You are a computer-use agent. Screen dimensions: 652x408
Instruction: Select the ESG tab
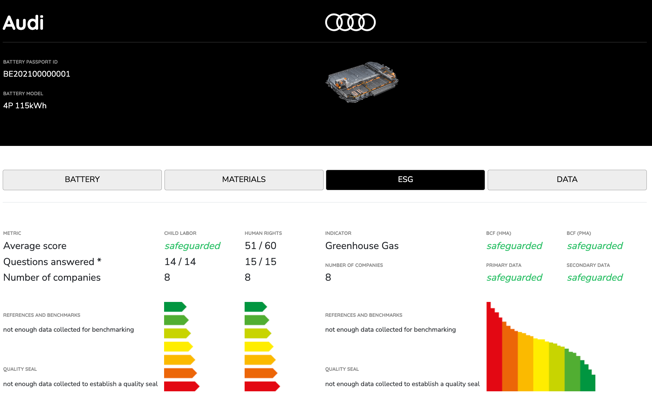coord(405,180)
